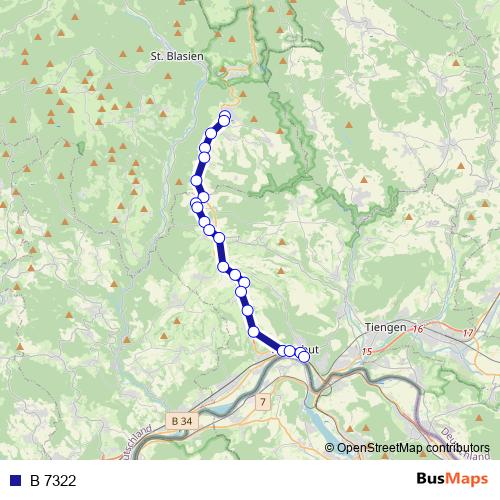Click the thick blue route segment above Waldshut
500x500 pixels.
pyautogui.click(x=268, y=342)
